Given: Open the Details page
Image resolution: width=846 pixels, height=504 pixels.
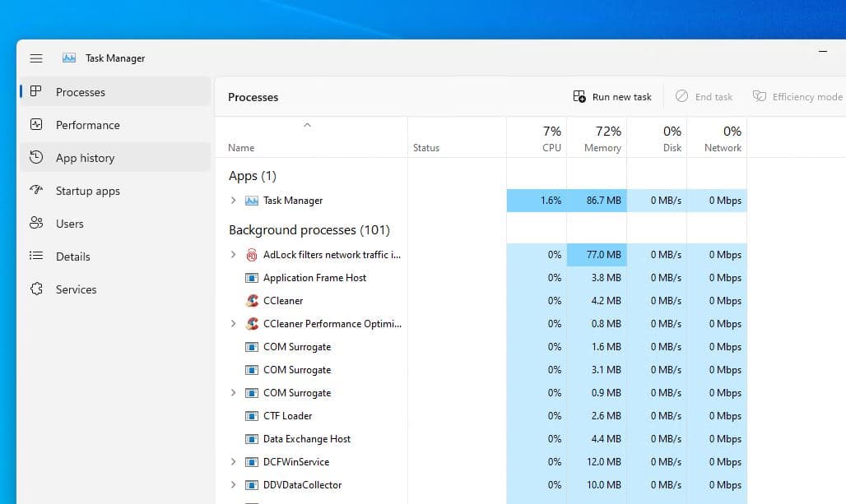Looking at the screenshot, I should pos(115,256).
